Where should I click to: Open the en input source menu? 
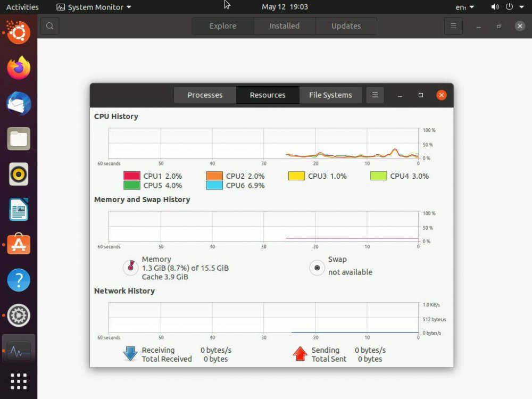464,7
